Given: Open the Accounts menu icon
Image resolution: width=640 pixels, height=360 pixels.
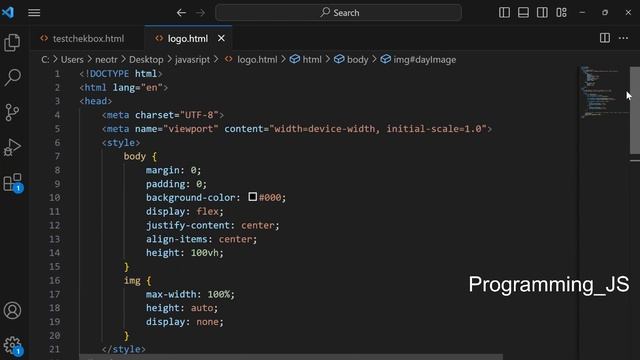Looking at the screenshot, I should 12,311.
